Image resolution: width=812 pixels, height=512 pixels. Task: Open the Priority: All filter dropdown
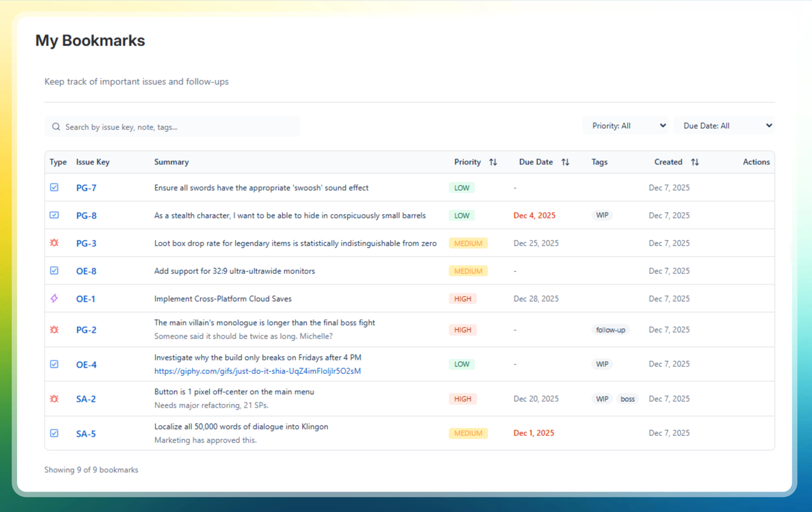(x=625, y=125)
